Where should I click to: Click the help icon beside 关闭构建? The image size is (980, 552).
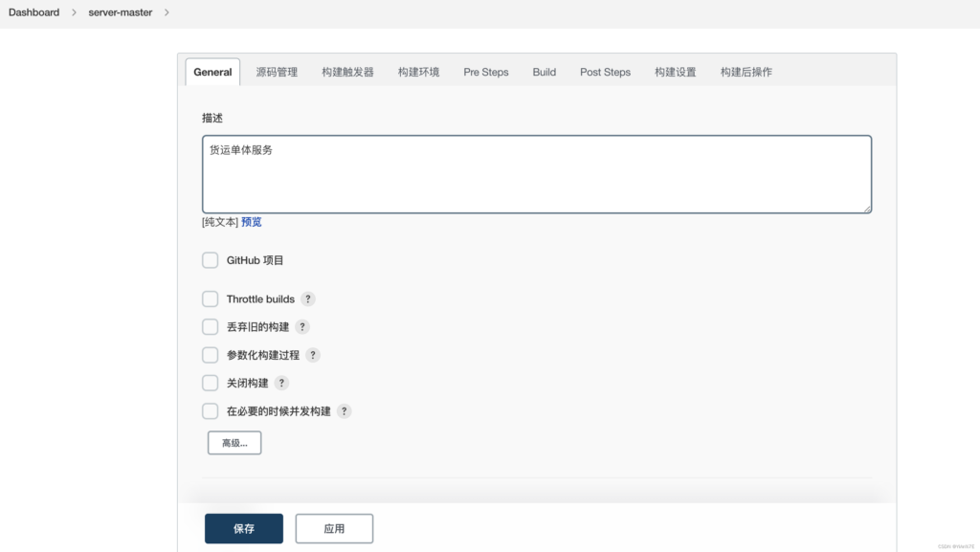281,383
